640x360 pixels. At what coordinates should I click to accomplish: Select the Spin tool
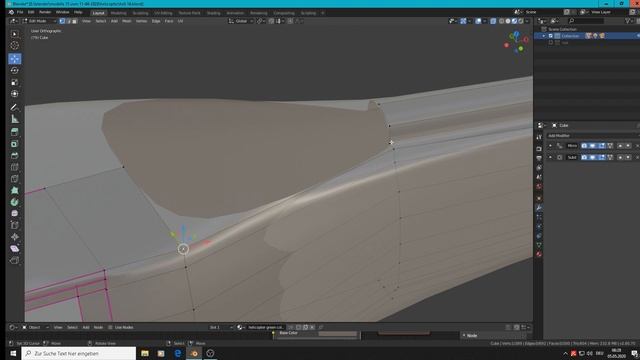15,202
